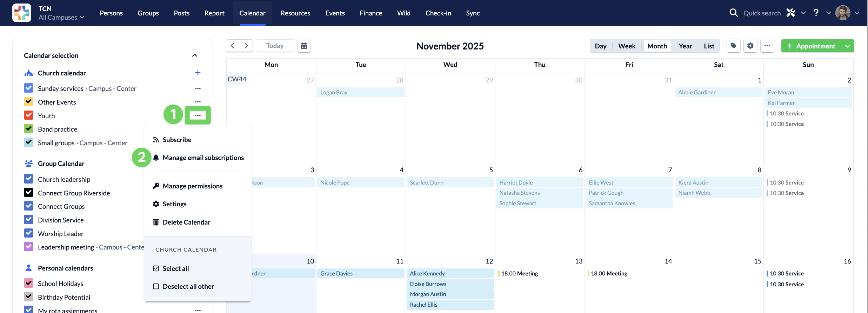Add a church calendar with plus icon

click(198, 73)
